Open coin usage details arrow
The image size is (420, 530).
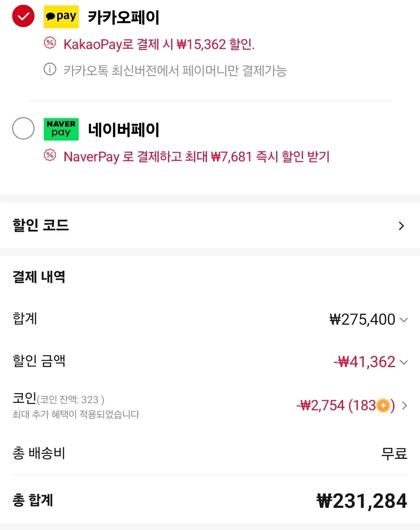pyautogui.click(x=404, y=406)
